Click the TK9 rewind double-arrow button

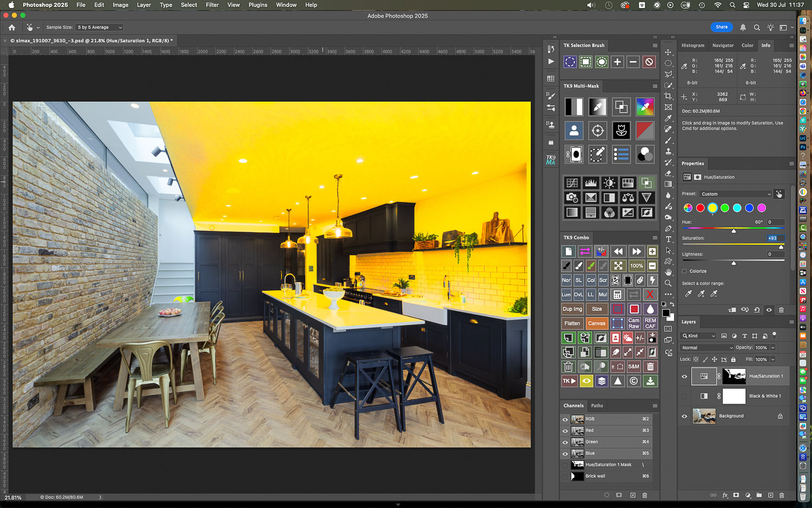point(618,251)
